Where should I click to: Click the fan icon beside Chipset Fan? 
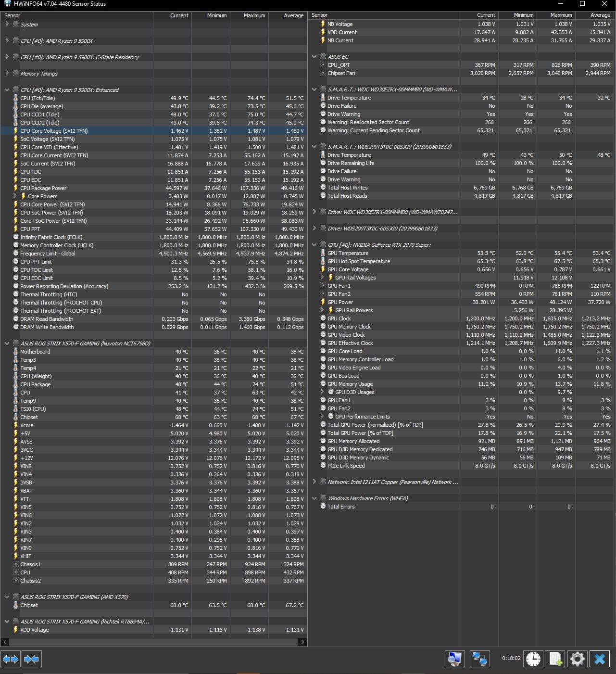(323, 73)
